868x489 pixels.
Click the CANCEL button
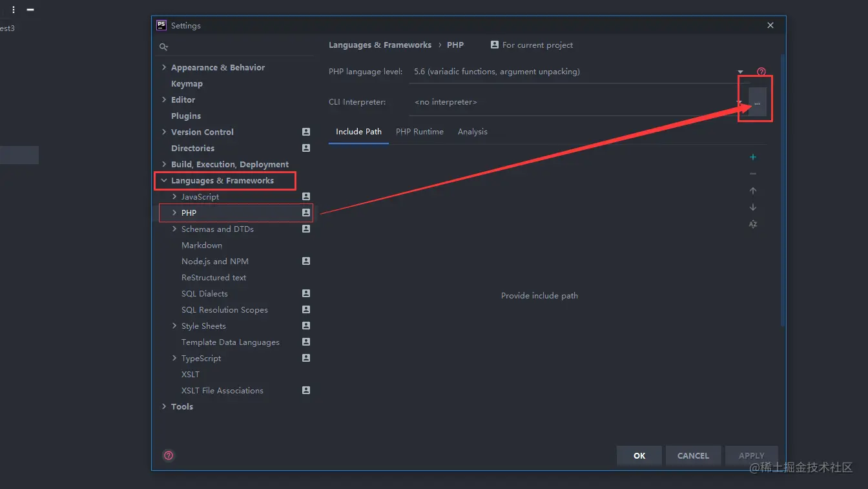click(693, 455)
